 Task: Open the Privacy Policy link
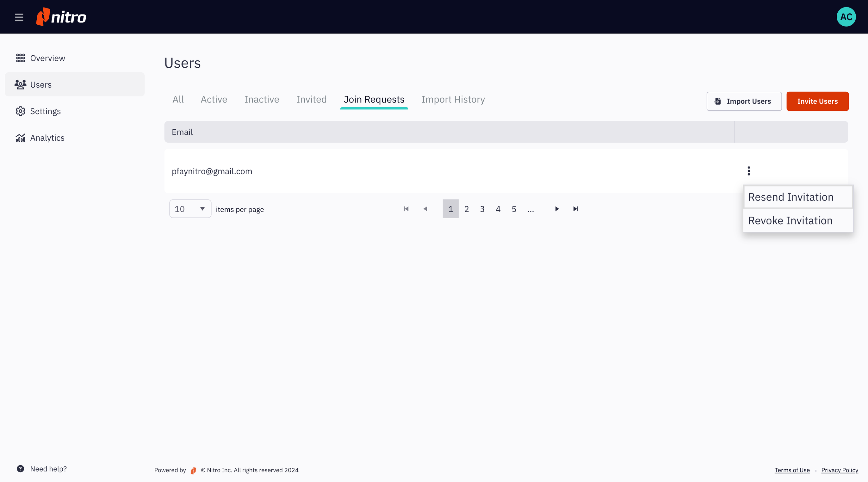839,470
